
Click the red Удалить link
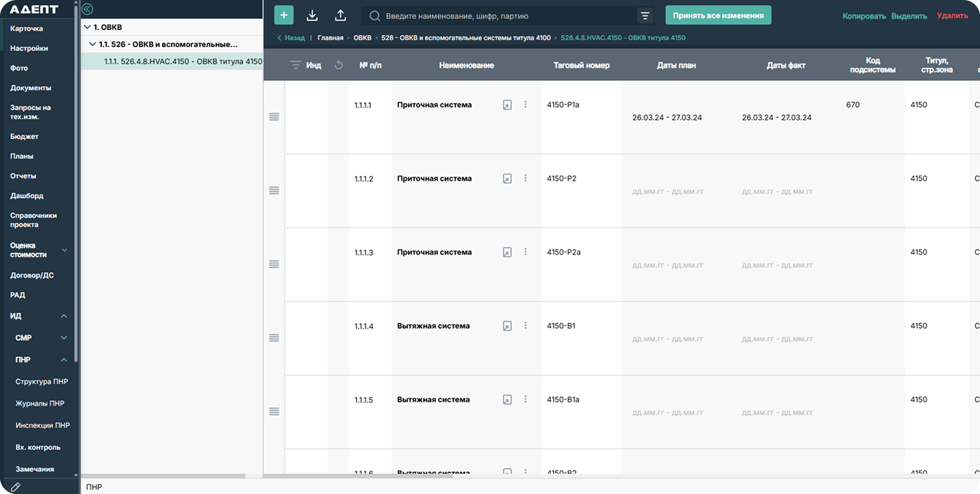click(952, 16)
